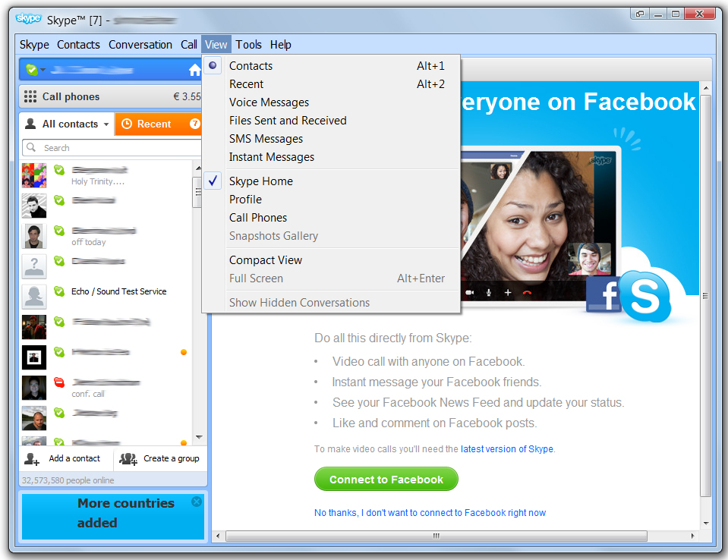Click the Echo contact's online status icon

coord(59,291)
